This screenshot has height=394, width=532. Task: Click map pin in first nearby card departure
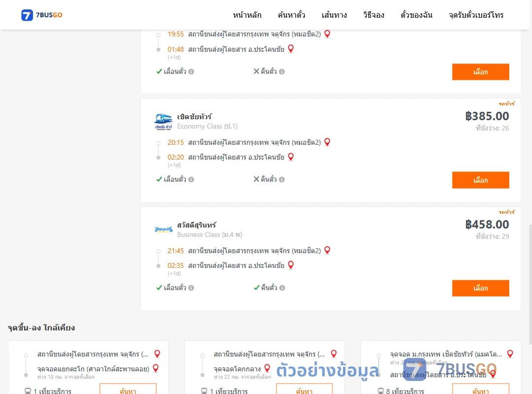pyautogui.click(x=157, y=354)
